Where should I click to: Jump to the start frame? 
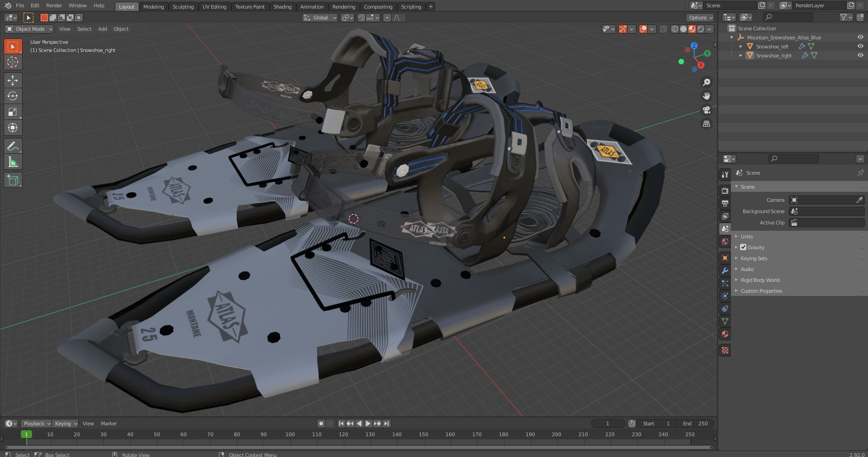341,424
